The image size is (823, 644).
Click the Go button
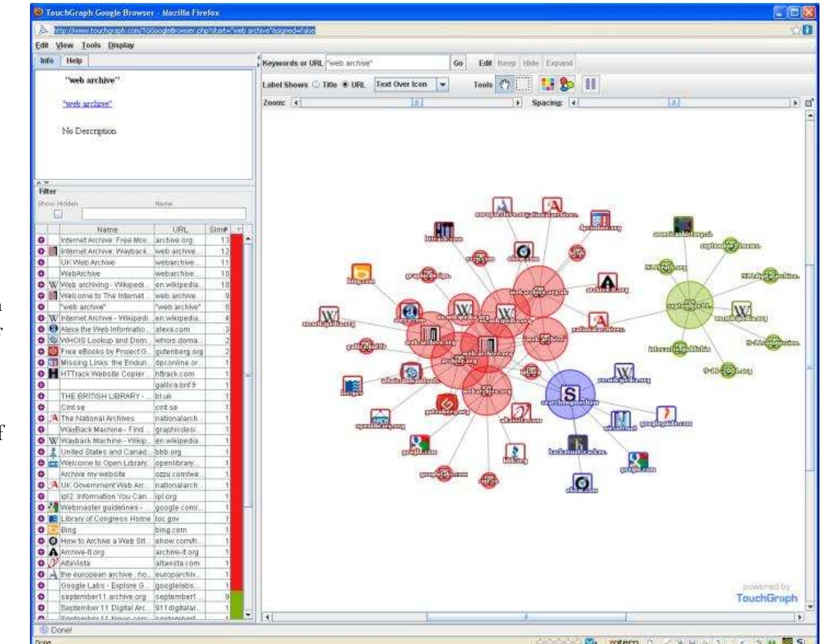(458, 63)
